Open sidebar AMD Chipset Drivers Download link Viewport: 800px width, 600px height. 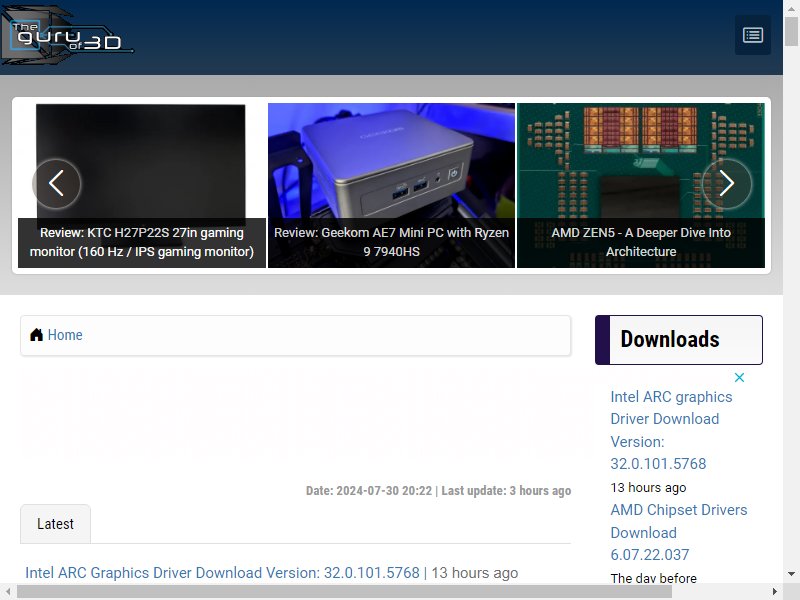coord(679,532)
